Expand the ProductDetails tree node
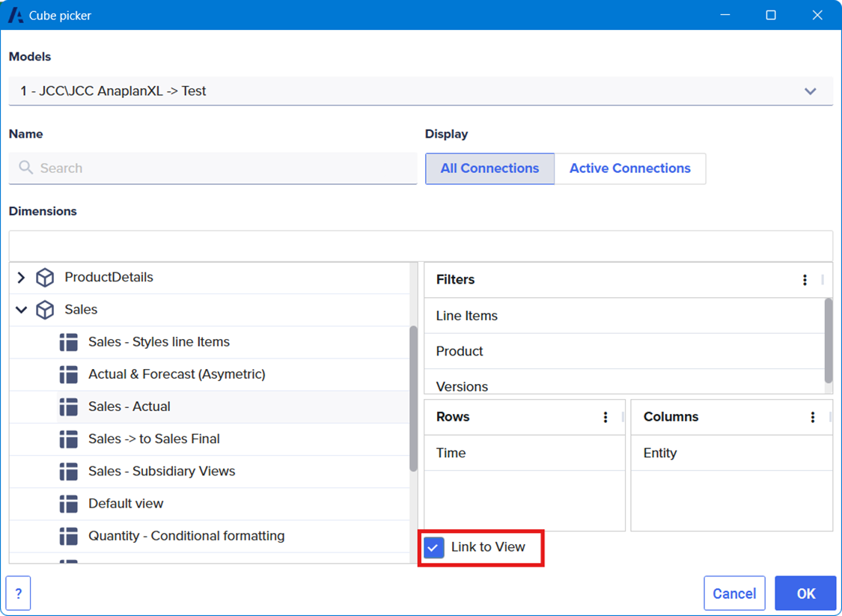The image size is (842, 616). tap(21, 278)
